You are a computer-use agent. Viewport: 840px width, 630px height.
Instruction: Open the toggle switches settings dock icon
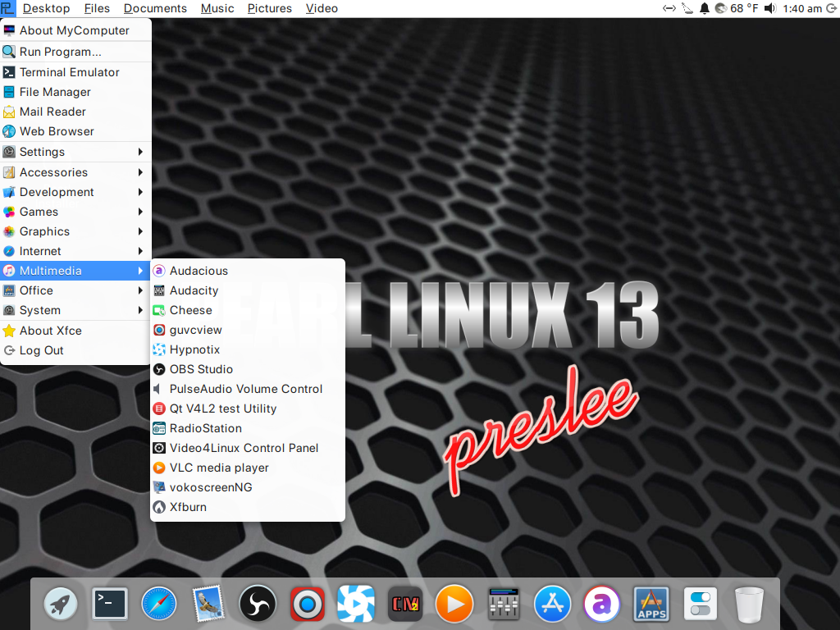point(700,605)
